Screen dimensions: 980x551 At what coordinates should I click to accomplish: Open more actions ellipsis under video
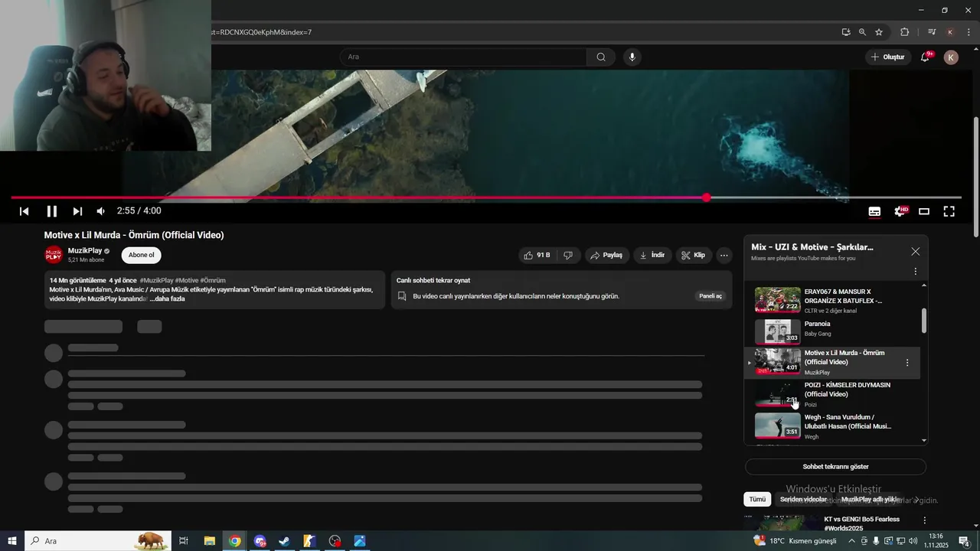[724, 255]
